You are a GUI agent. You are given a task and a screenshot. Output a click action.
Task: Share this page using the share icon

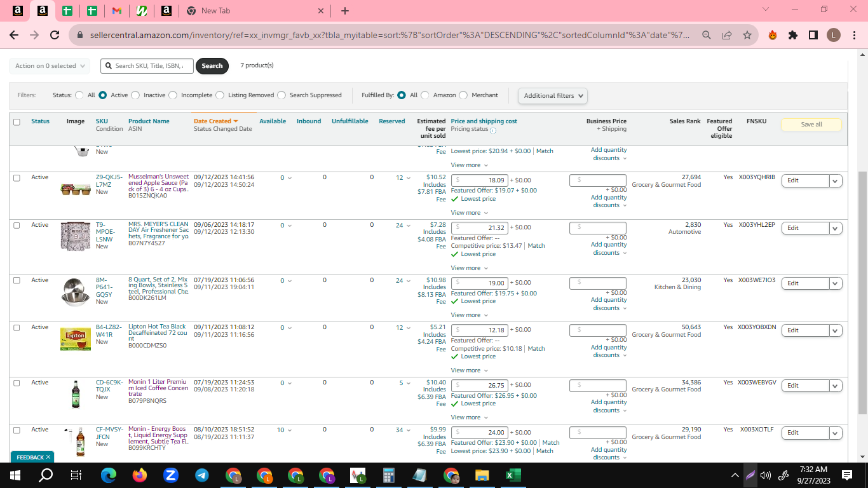727,35
